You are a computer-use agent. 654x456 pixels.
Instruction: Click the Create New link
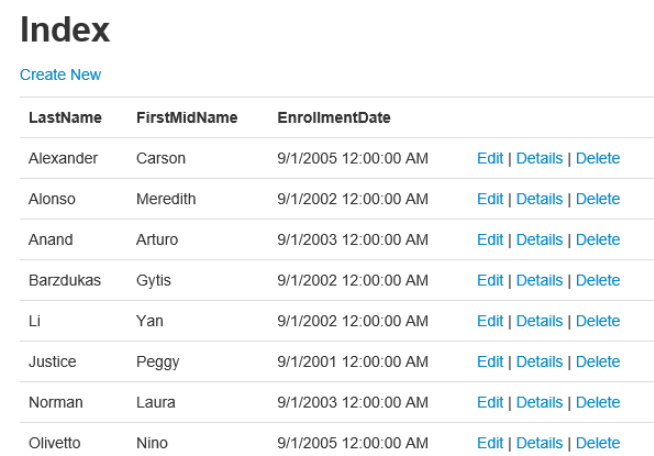click(x=60, y=75)
